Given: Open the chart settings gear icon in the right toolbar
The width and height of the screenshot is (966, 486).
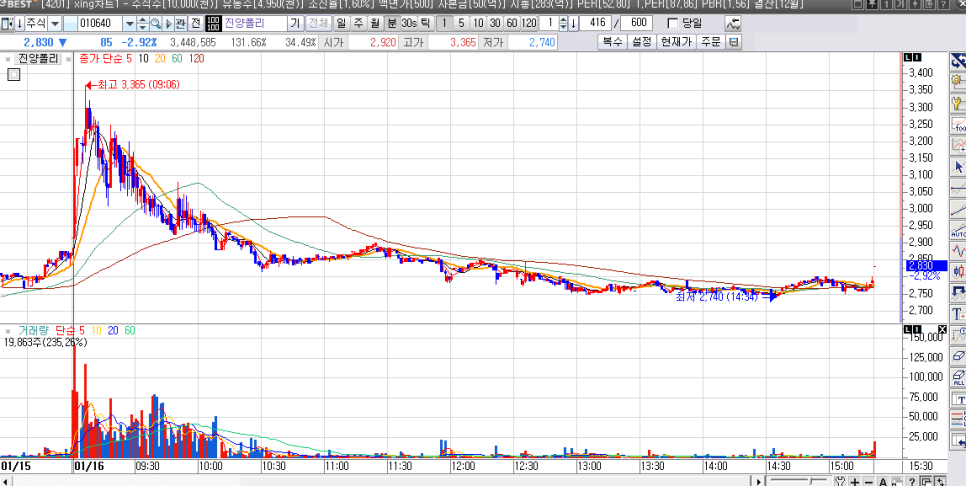Looking at the screenshot, I should (x=958, y=81).
